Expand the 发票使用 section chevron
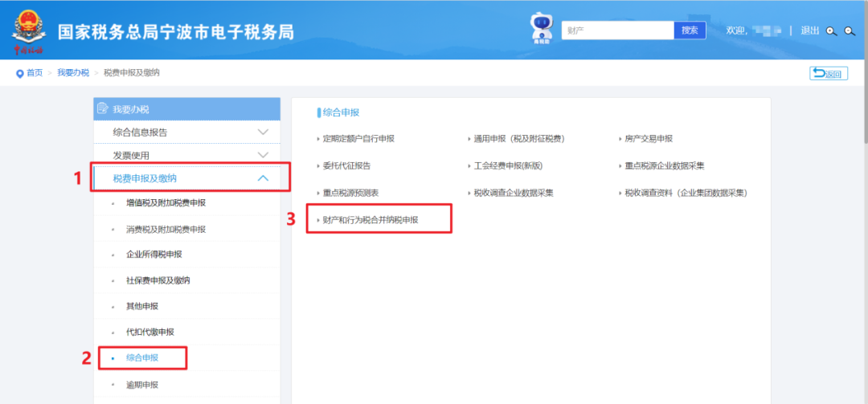This screenshot has height=404, width=868. click(263, 155)
